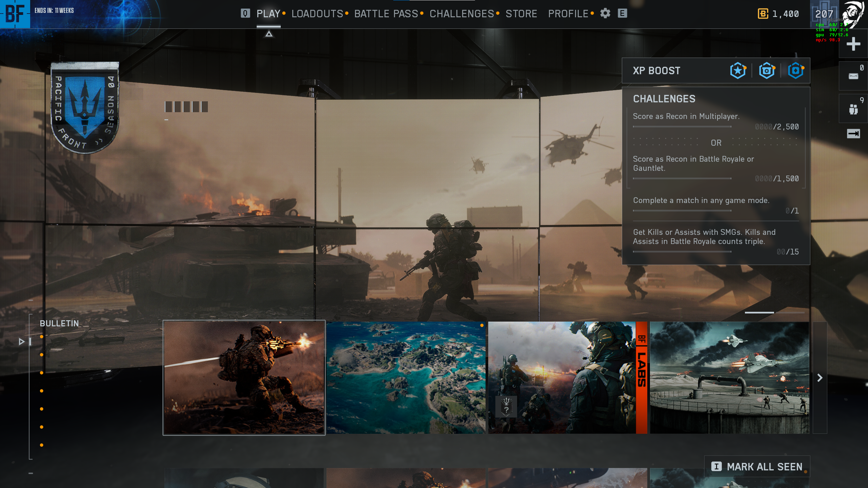Open the LOADOUTS tab

(317, 14)
